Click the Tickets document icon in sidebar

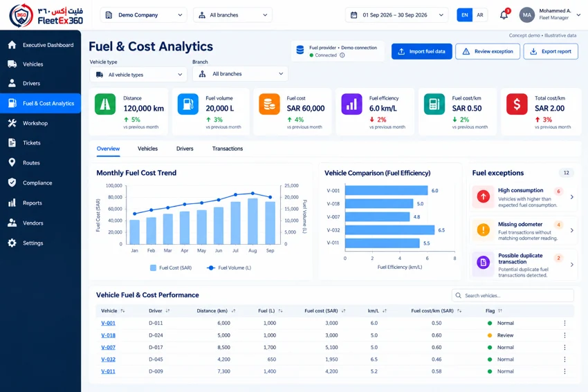pyautogui.click(x=12, y=143)
